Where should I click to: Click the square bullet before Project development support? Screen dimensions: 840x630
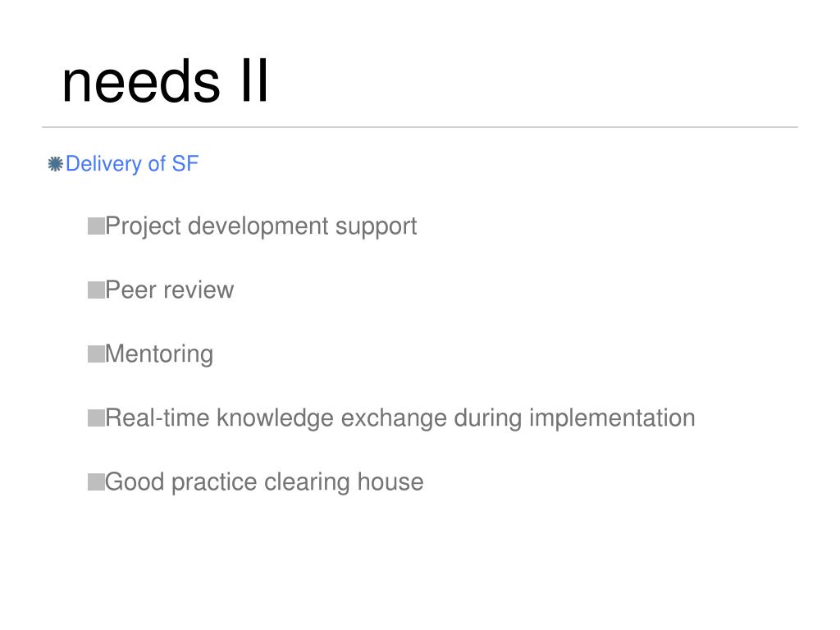[96, 226]
